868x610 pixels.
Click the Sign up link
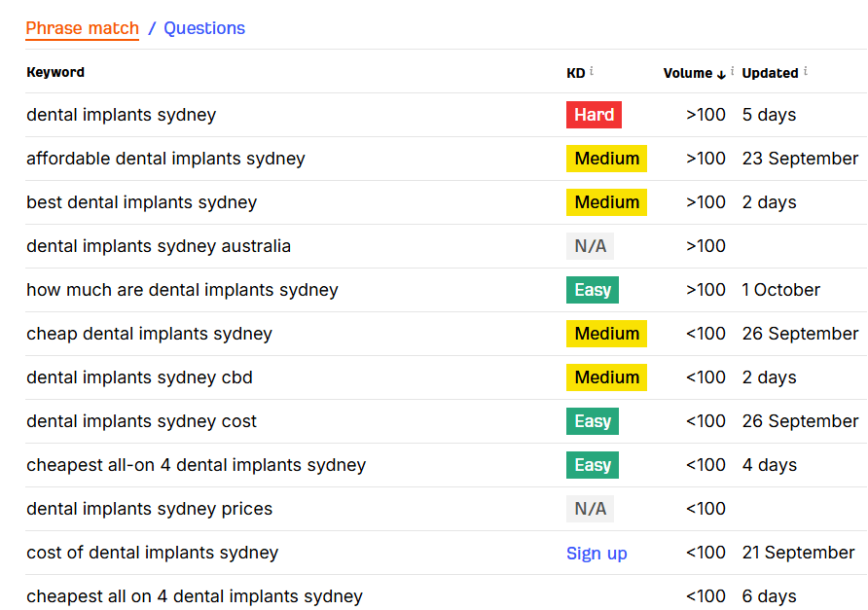(x=597, y=553)
